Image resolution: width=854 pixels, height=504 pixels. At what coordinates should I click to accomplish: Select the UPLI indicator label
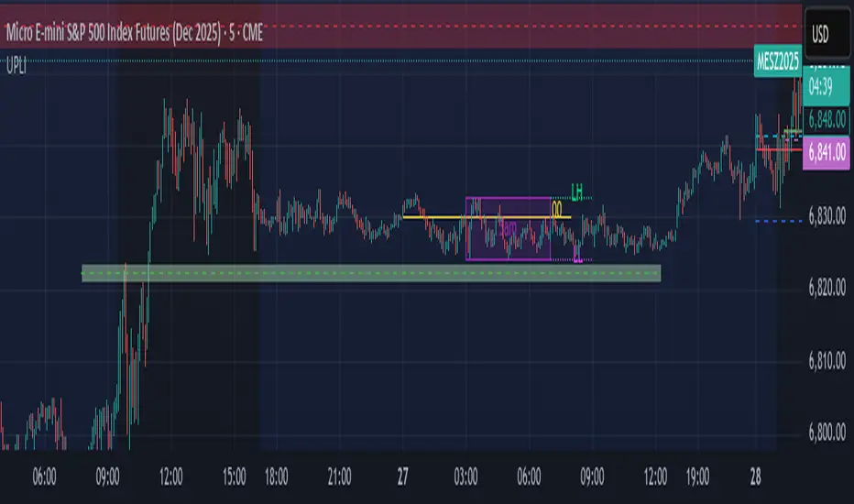[16, 66]
